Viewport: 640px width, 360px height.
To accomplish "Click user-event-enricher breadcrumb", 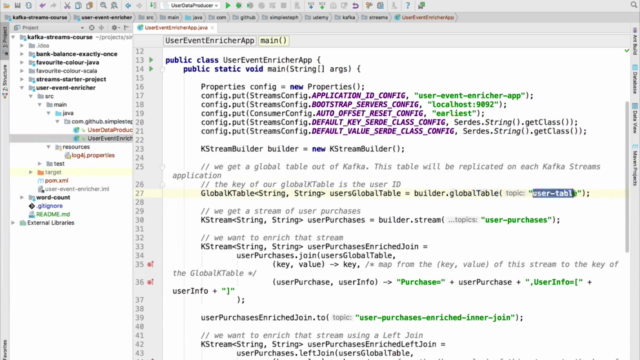I will pyautogui.click(x=103, y=18).
